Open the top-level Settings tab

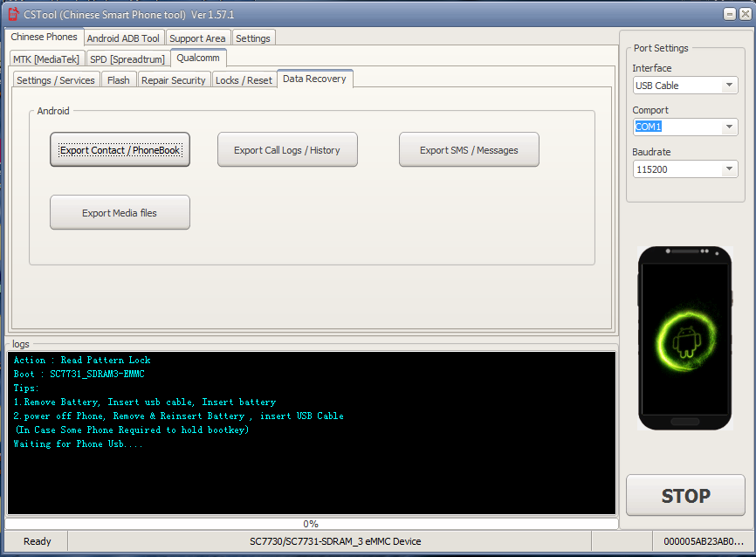(252, 38)
